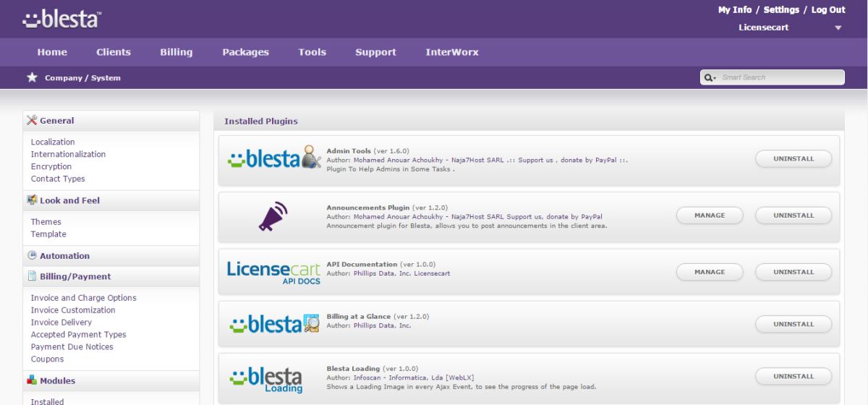Click the Licensecart company name
This screenshot has width=868, height=405.
tap(764, 27)
